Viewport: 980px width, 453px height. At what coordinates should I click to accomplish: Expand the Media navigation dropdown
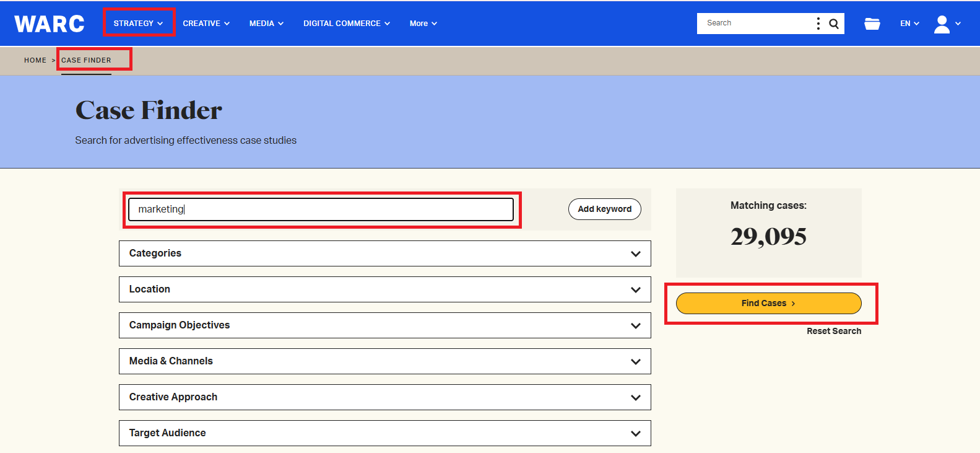pyautogui.click(x=266, y=24)
